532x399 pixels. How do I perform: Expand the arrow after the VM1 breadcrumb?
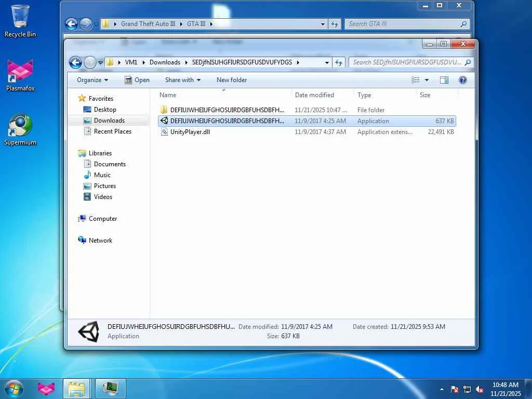click(x=144, y=62)
